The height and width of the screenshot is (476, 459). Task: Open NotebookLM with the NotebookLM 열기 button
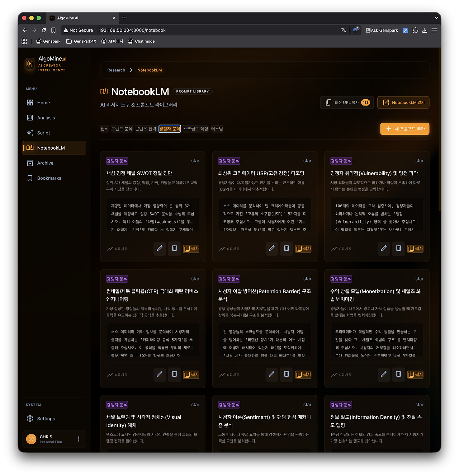(403, 102)
